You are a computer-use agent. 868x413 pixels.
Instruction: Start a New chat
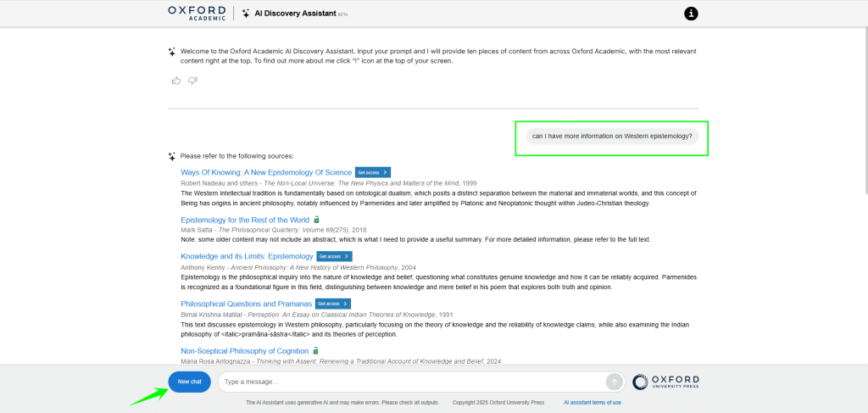pos(190,382)
